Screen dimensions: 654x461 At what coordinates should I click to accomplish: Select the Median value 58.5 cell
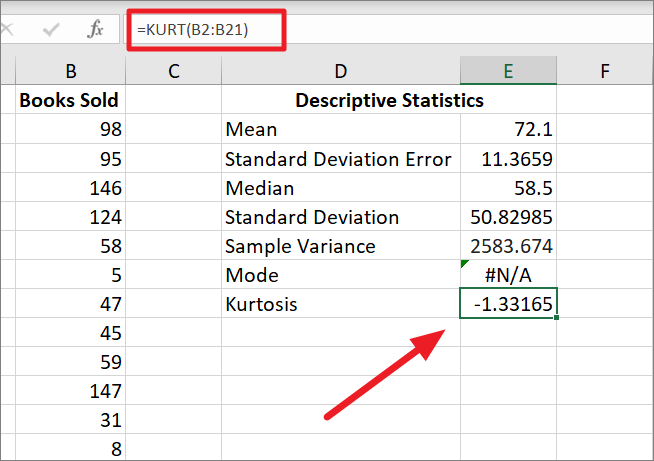coord(508,188)
